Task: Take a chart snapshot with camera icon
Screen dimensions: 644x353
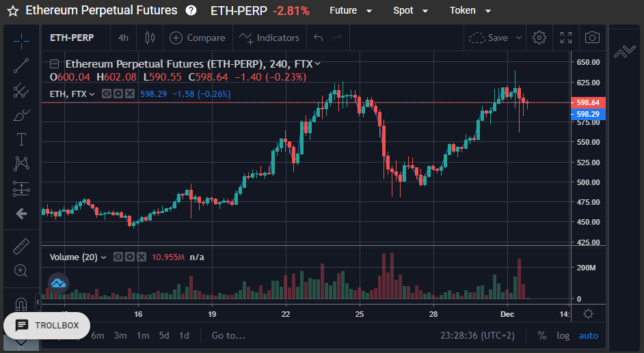Action: pos(592,38)
